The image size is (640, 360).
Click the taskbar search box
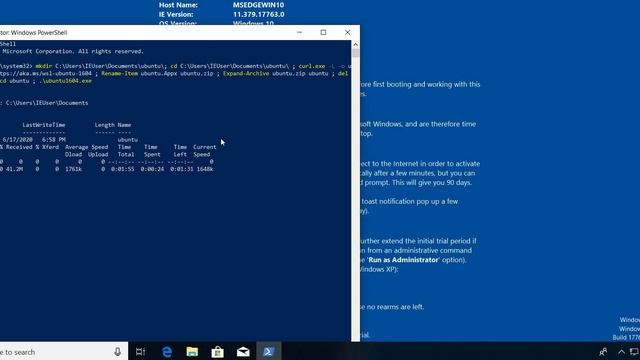tap(63, 351)
